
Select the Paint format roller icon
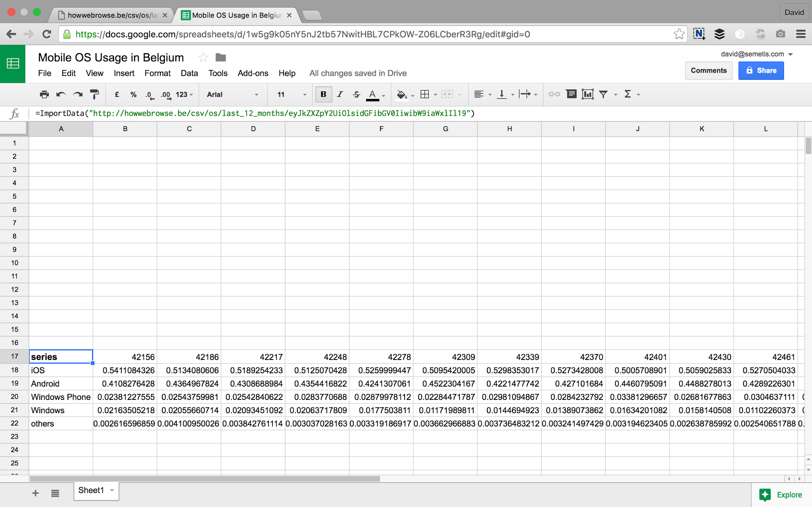coord(95,94)
